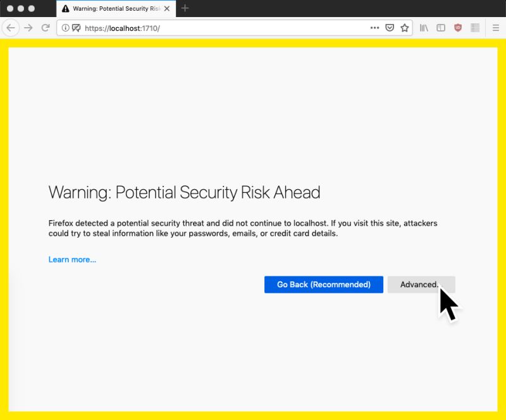Open the Learn more... link
Image resolution: width=506 pixels, height=420 pixels.
tap(72, 259)
